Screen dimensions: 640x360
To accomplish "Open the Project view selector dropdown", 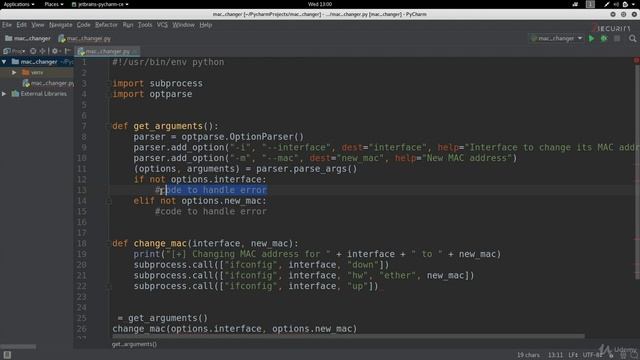I will 14,51.
